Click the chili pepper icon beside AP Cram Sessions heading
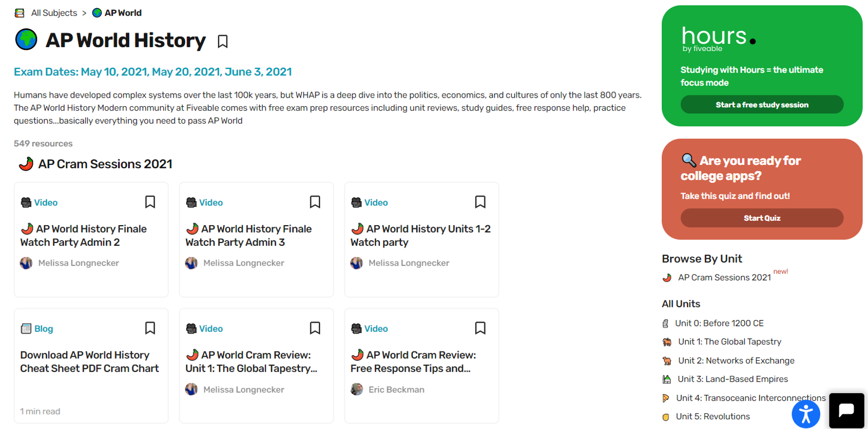Screen dimensions: 868x429 tap(26, 164)
